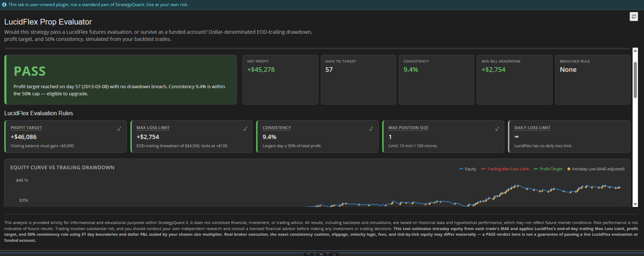The image size is (644, 256).
Task: Click the NET PROFIT card label
Action: [x=258, y=62]
